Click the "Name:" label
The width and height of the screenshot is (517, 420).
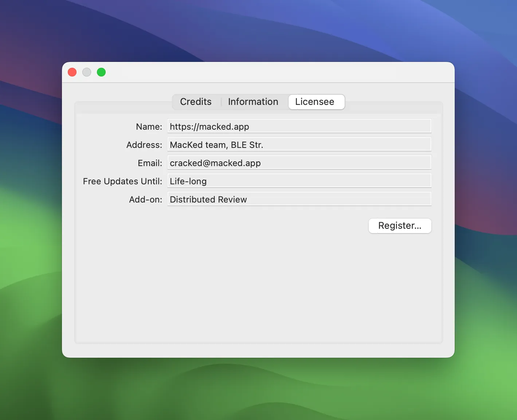[x=149, y=127]
